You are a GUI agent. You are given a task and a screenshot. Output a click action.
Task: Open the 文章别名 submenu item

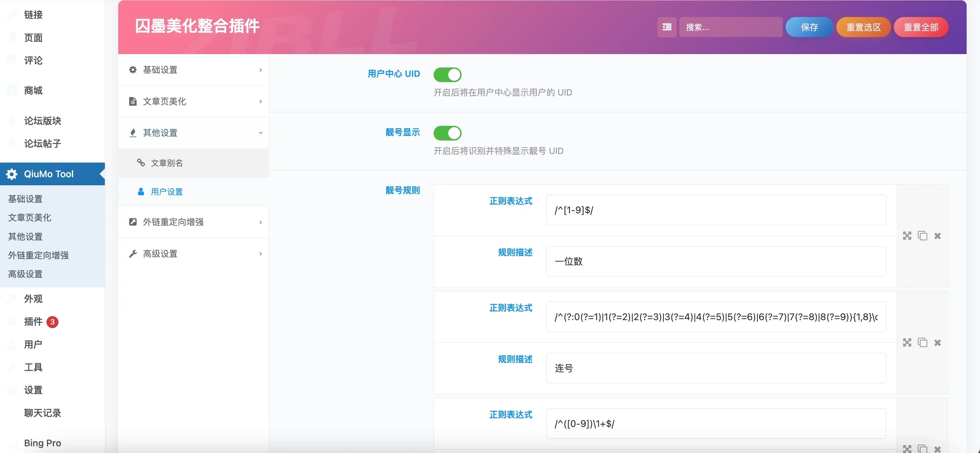(167, 163)
